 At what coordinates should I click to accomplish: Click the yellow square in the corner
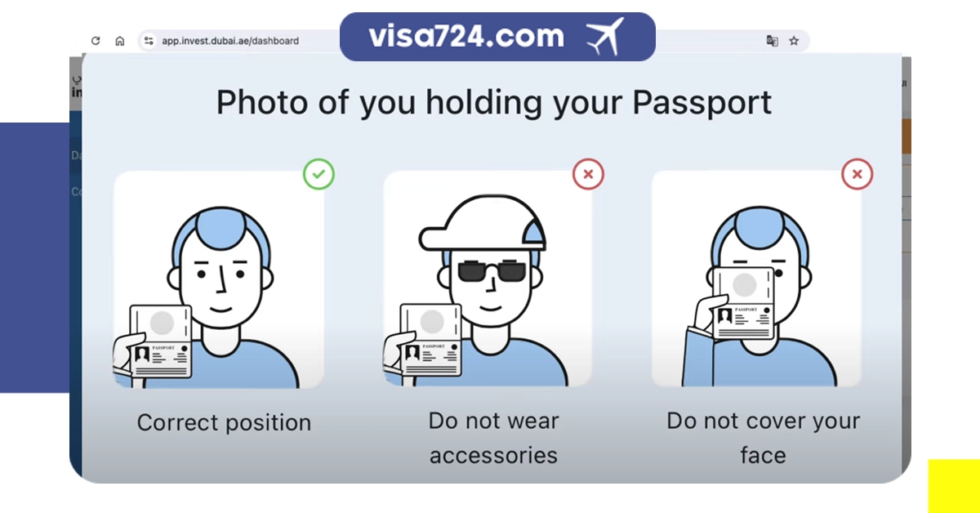pos(953,485)
